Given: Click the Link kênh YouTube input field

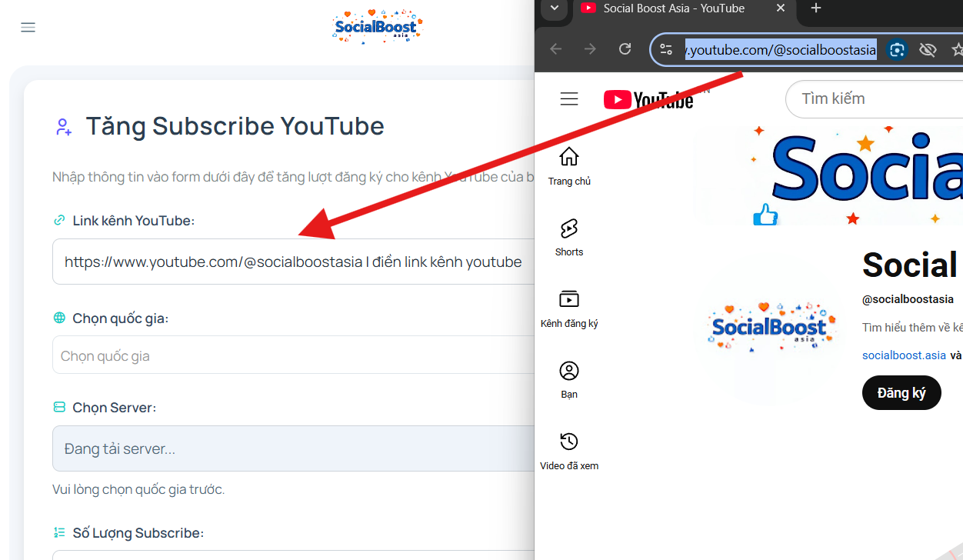Looking at the screenshot, I should click(x=294, y=262).
